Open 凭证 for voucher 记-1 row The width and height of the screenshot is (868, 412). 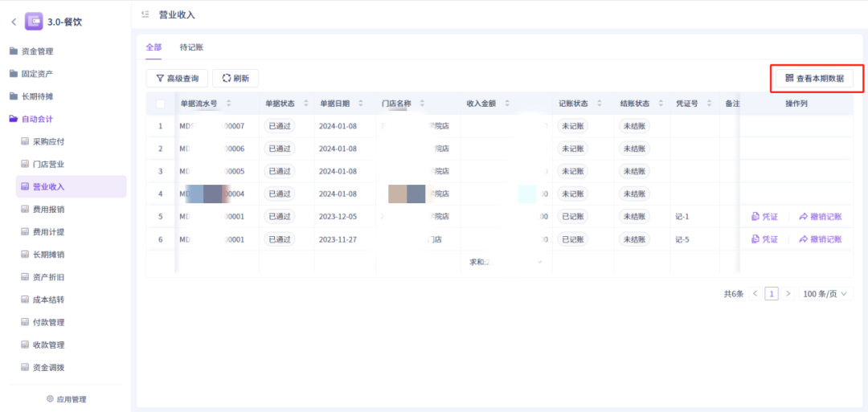(764, 217)
